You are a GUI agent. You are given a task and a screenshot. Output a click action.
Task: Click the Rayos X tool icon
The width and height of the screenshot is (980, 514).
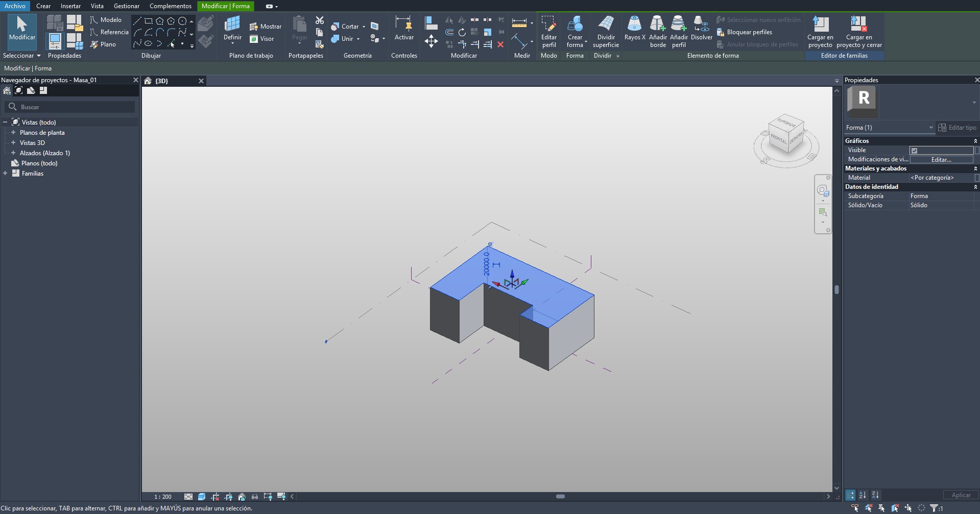[x=634, y=25]
